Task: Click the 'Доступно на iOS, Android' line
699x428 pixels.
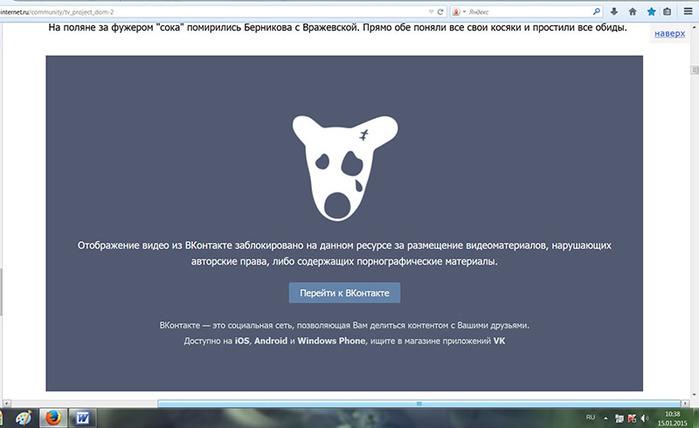Action: (344, 341)
